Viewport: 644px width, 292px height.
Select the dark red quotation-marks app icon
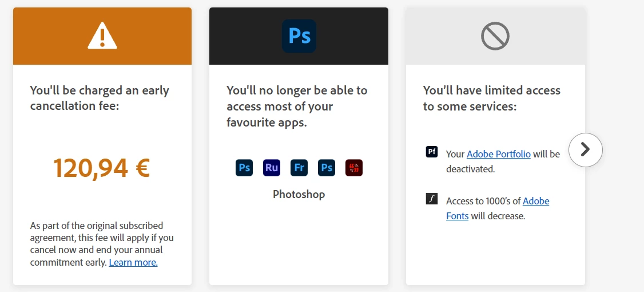click(x=354, y=168)
